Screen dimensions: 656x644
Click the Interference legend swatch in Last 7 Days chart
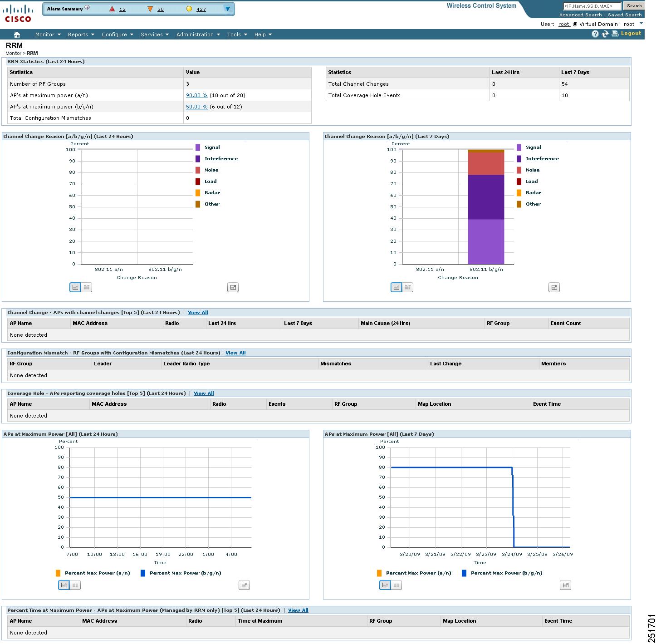click(x=519, y=159)
